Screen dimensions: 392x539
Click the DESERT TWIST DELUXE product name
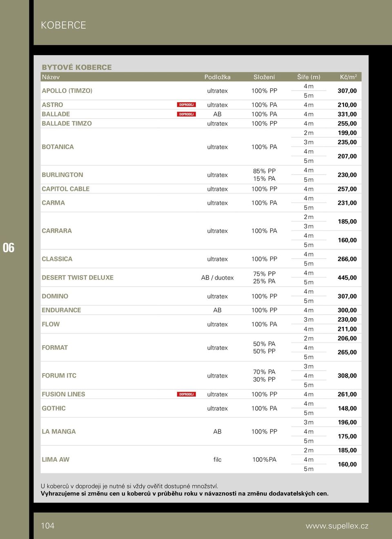(78, 277)
